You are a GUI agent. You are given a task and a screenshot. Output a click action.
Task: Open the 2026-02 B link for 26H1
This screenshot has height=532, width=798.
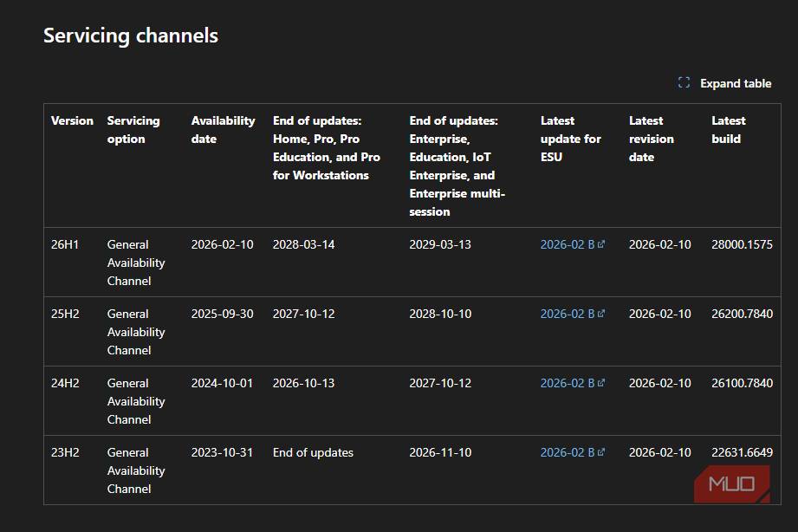(x=567, y=244)
